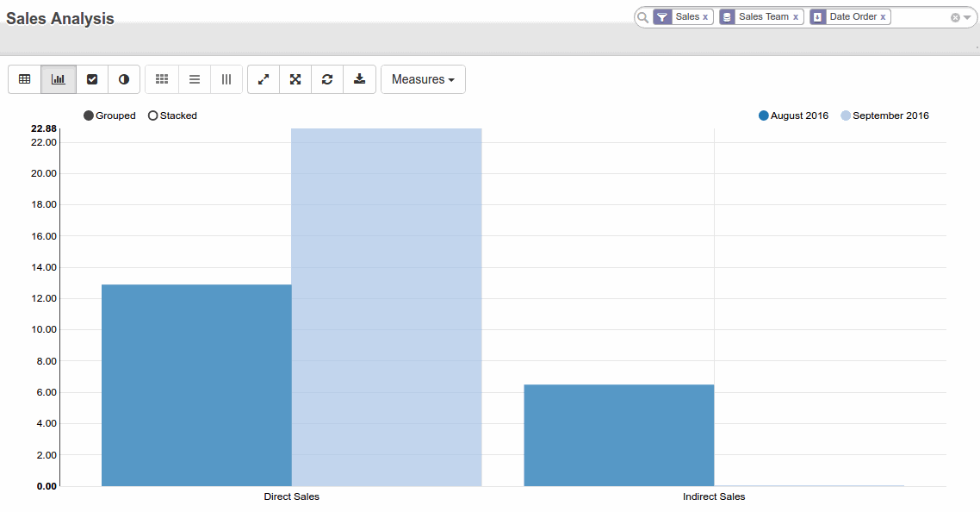
Task: Remove the Sales Team facet
Action: tap(796, 17)
